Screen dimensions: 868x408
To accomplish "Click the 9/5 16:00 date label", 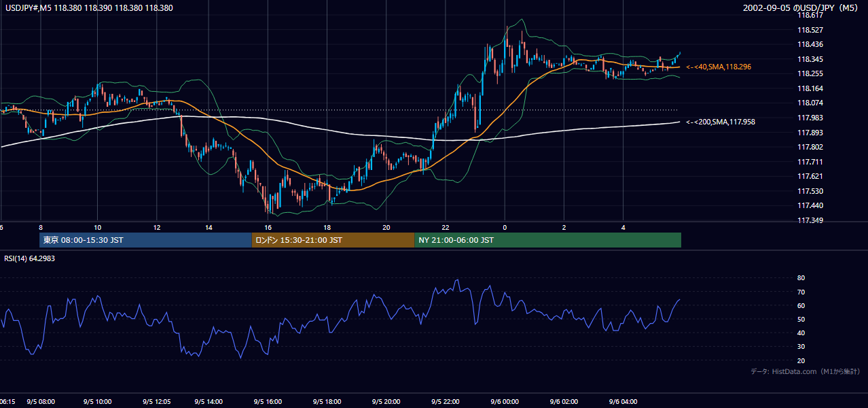I will click(268, 402).
